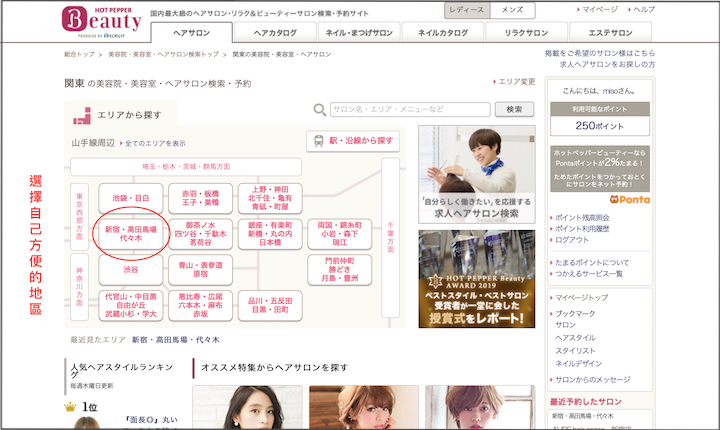This screenshot has width=720, height=430.
Task: Click the ログアウト link
Action: (572, 241)
